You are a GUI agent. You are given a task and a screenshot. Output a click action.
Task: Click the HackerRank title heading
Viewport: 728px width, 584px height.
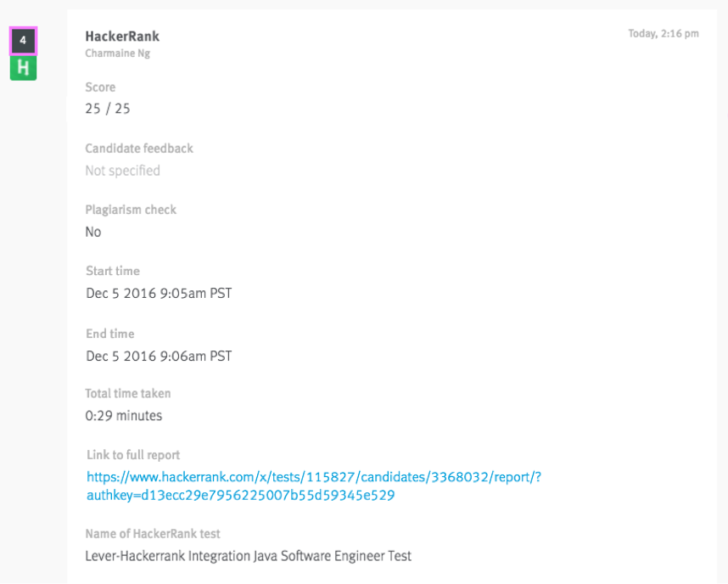coord(122,36)
